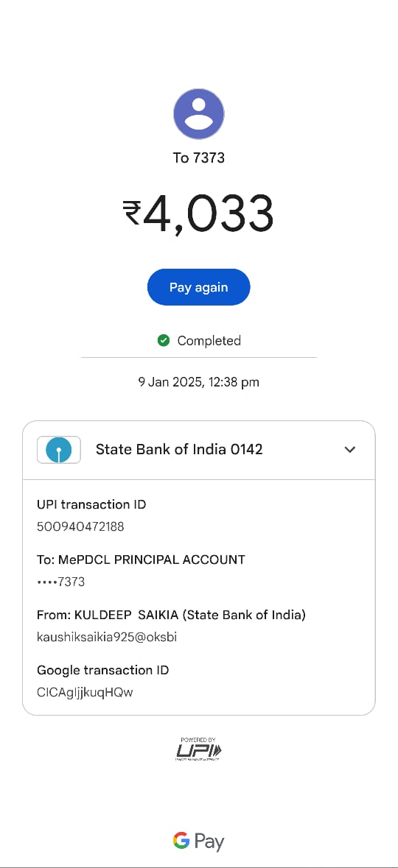Tap the Google Pay logo at bottom
Screen dimensions: 398x868
point(198,841)
